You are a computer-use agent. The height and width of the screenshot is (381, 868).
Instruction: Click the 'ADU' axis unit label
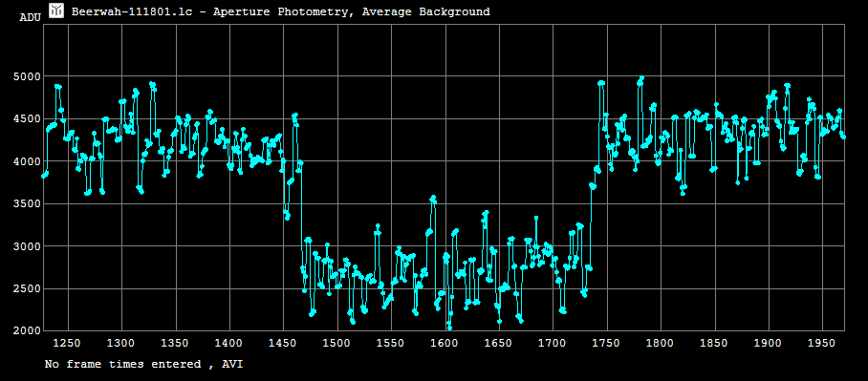point(30,18)
